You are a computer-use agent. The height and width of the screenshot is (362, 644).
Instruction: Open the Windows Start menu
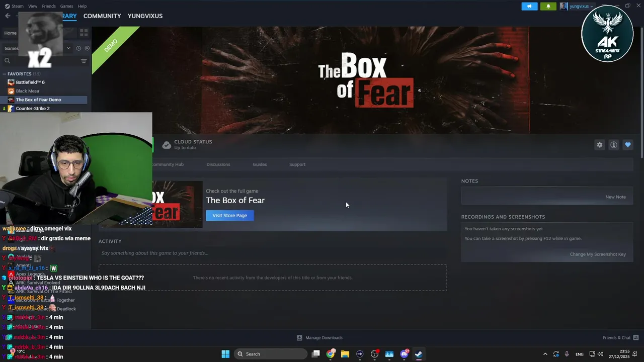pos(225,354)
